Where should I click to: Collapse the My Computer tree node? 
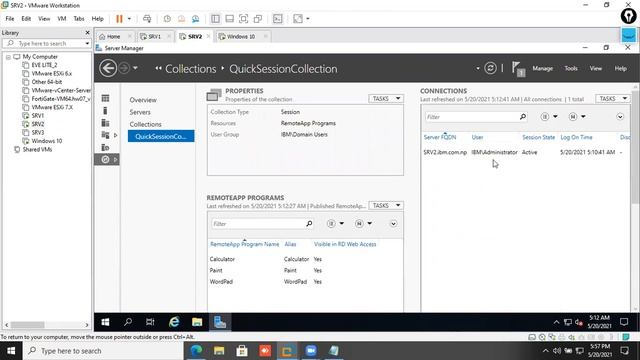(8, 57)
